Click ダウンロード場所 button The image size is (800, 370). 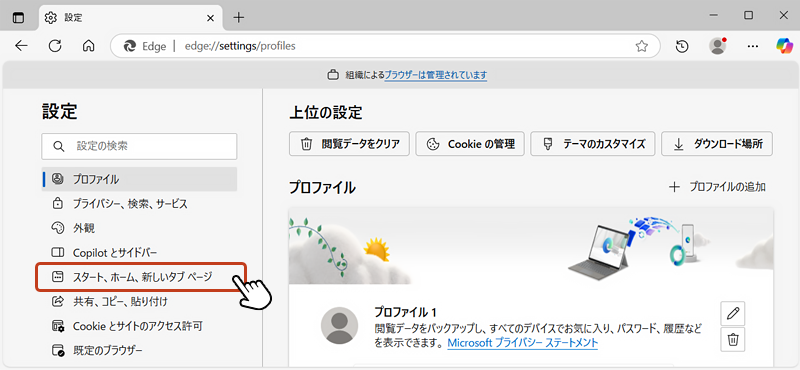(717, 144)
